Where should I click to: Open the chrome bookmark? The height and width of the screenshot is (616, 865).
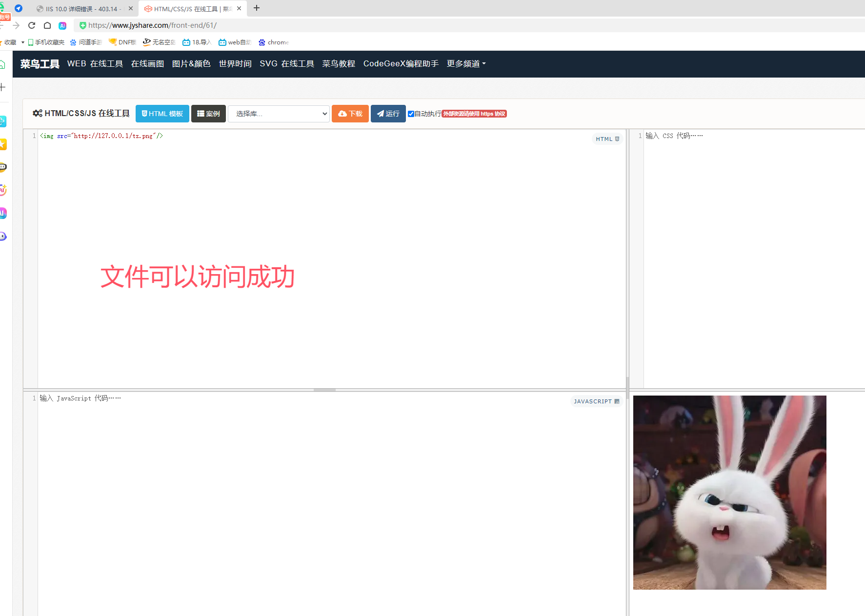(274, 42)
